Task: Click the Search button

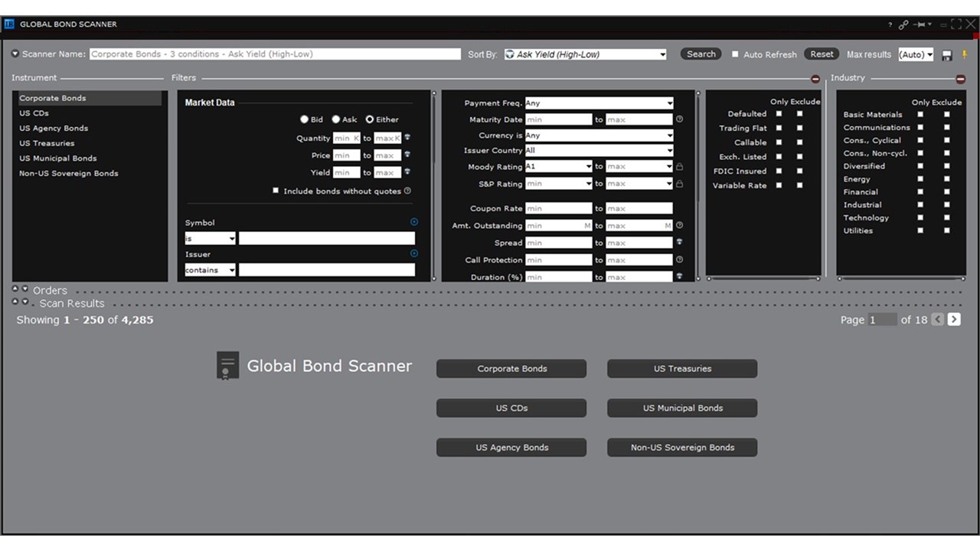Action: pyautogui.click(x=701, y=54)
